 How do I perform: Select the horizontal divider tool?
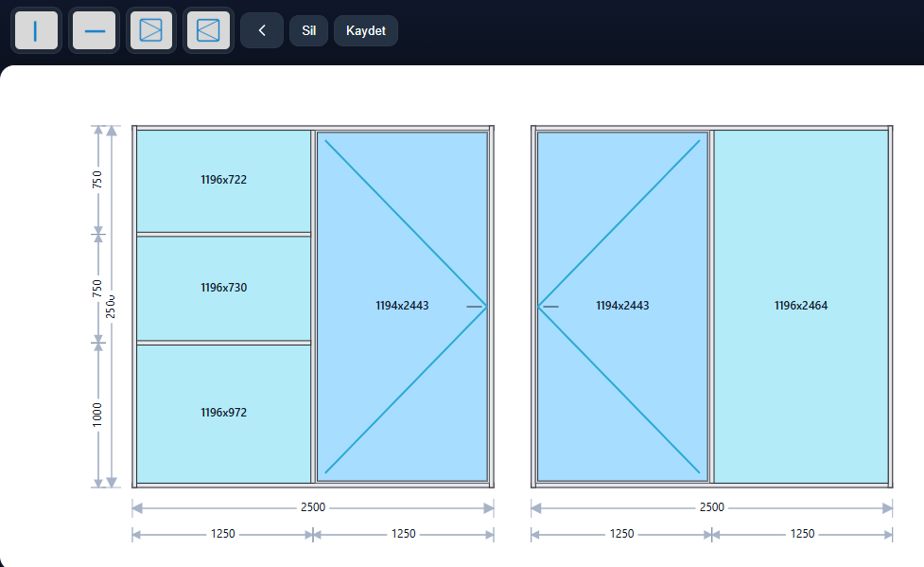pos(95,30)
